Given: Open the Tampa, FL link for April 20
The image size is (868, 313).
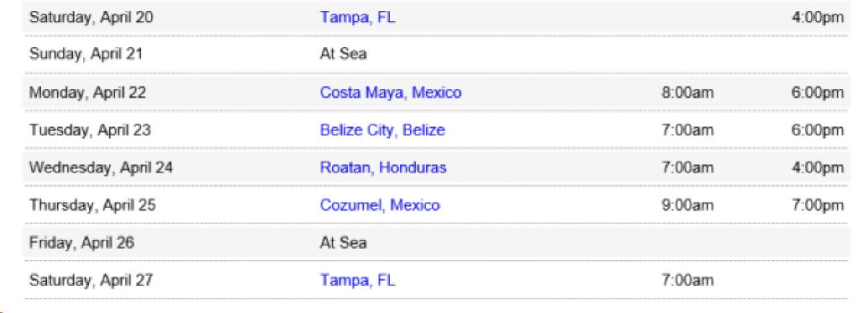Looking at the screenshot, I should 358,18.
